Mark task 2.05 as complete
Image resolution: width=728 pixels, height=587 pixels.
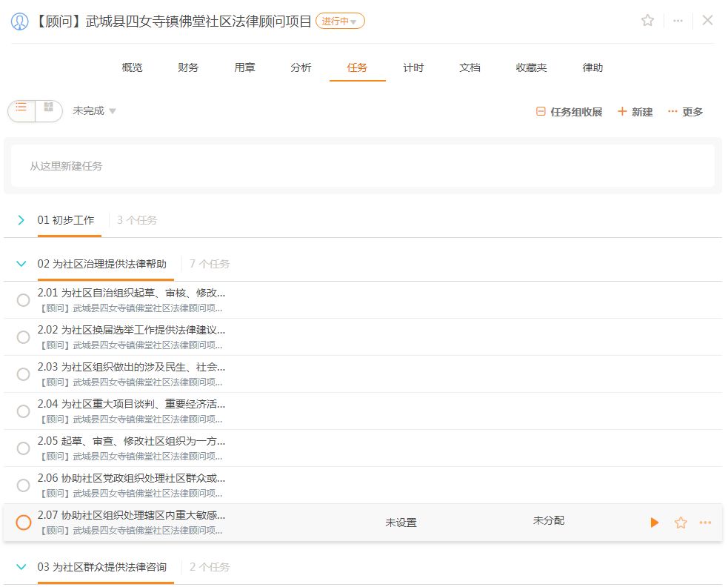(x=23, y=448)
